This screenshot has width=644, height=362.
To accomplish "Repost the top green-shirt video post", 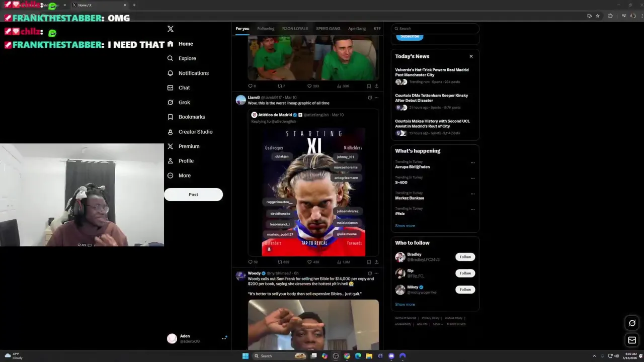I will 282,86.
